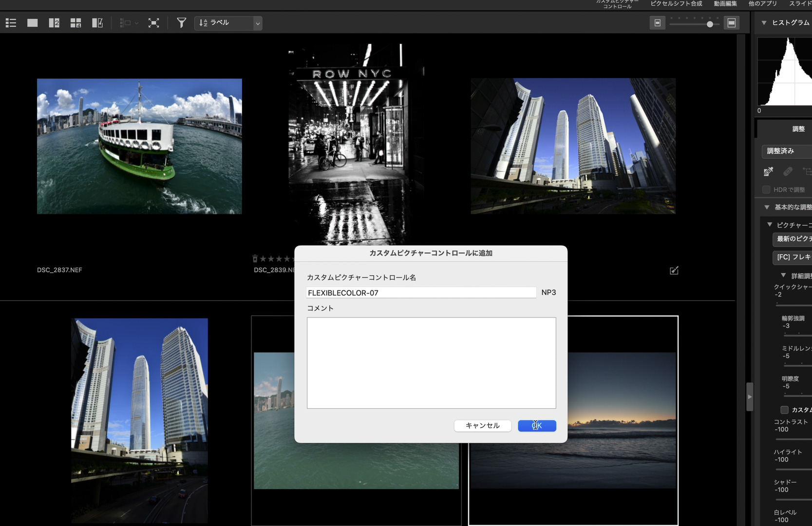This screenshot has width=812, height=526.
Task: Click the DSC_2837.NEF file name
Action: coord(59,270)
